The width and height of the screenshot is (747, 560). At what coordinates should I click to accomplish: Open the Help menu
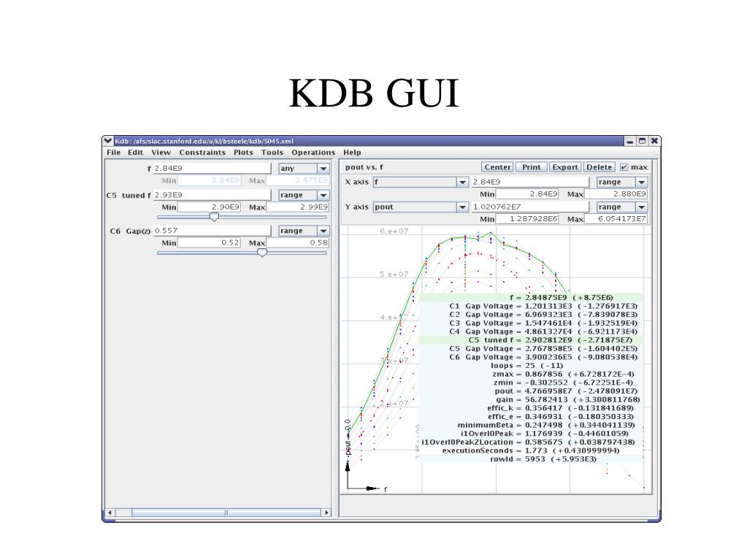click(352, 153)
